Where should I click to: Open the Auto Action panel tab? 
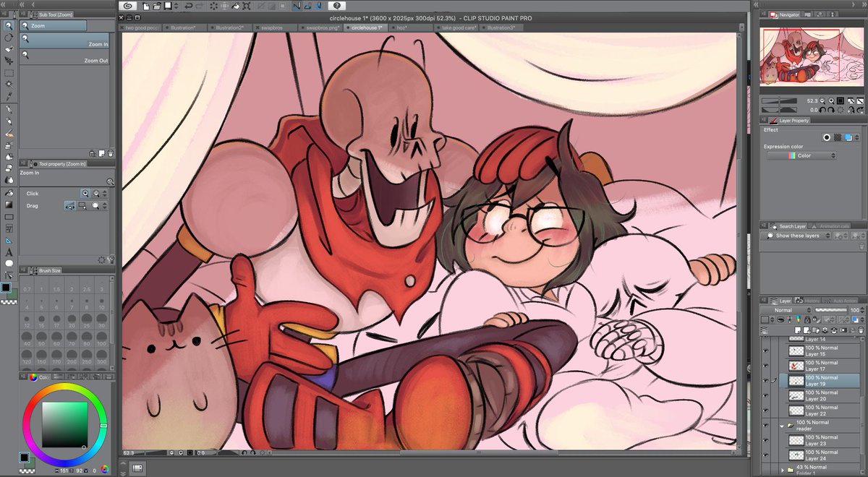pyautogui.click(x=839, y=300)
